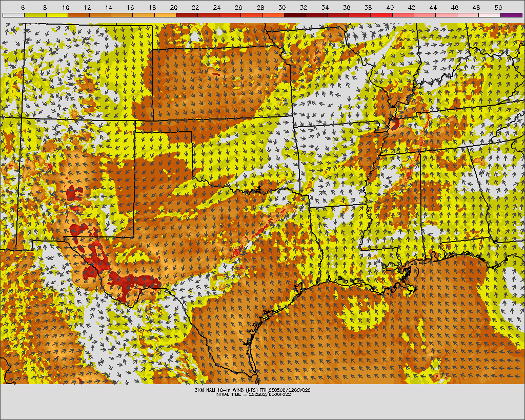Click the gray below-6 knots legend swatch
525x420 pixels.
click(13, 15)
